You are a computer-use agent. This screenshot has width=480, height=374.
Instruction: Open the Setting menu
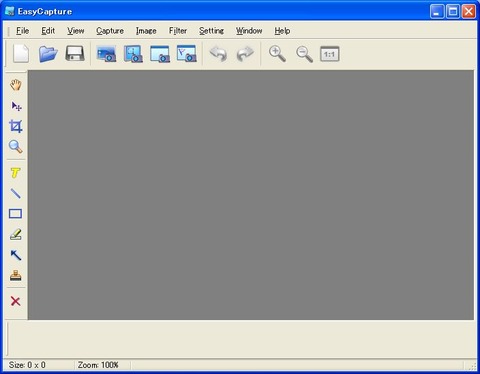click(211, 31)
